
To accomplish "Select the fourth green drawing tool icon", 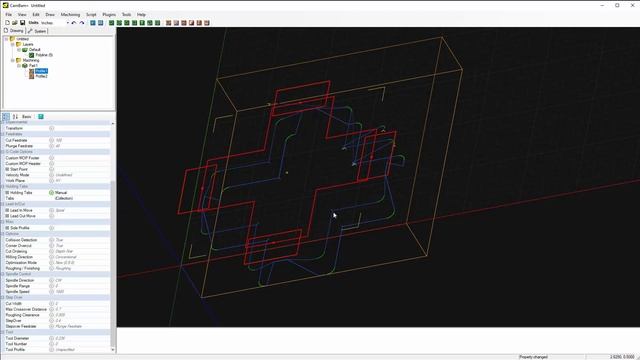I will coord(135,23).
